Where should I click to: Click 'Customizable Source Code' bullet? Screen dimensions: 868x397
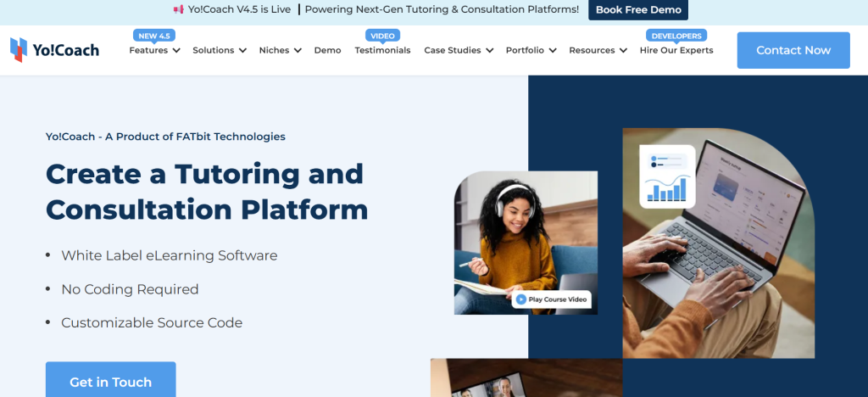pyautogui.click(x=152, y=323)
